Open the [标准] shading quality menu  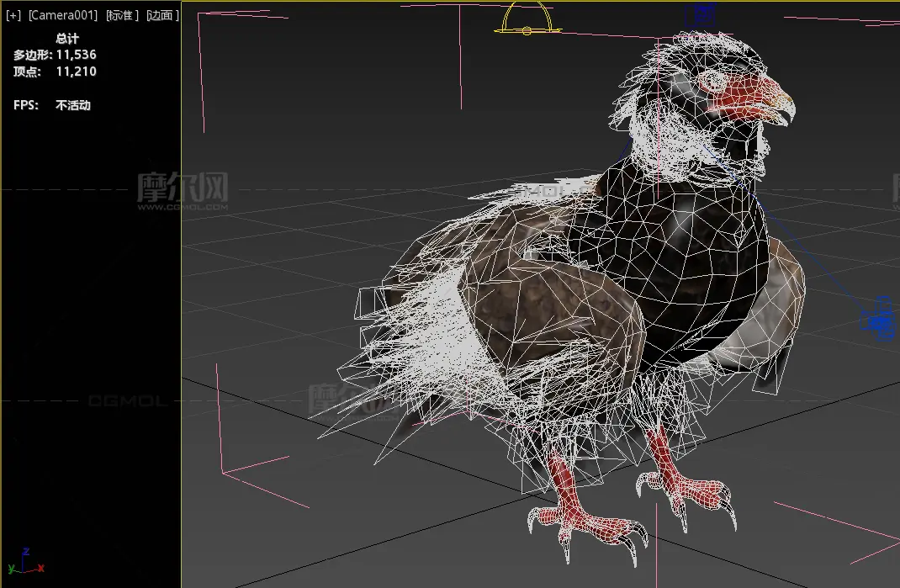tap(123, 16)
